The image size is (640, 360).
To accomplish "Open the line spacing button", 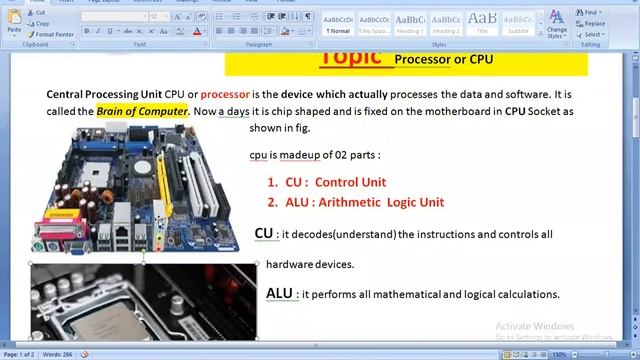I will click(268, 31).
